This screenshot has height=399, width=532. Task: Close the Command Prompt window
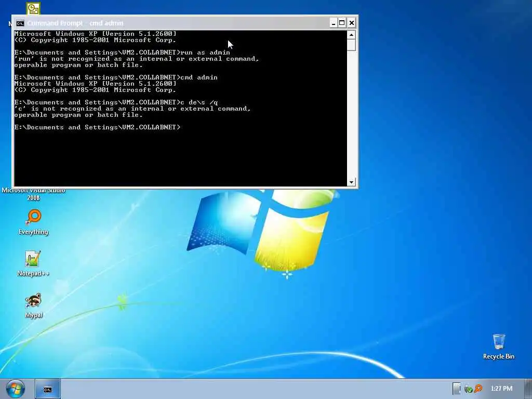[x=352, y=23]
